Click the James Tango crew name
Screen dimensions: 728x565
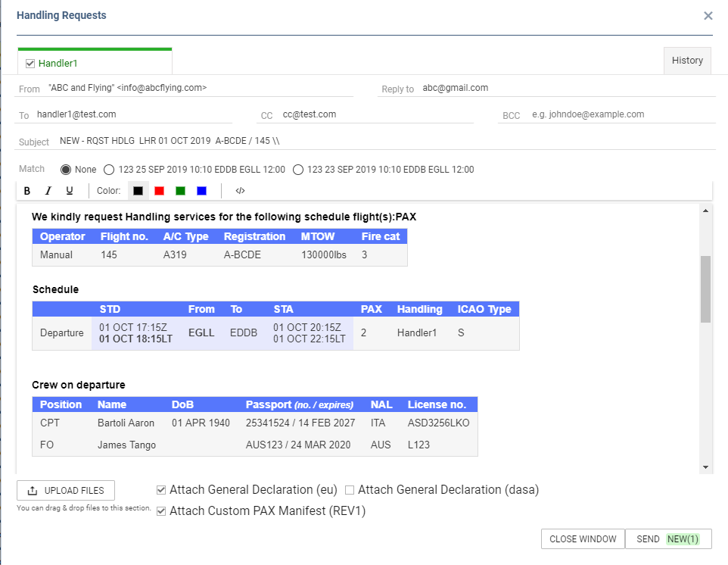pyautogui.click(x=126, y=445)
